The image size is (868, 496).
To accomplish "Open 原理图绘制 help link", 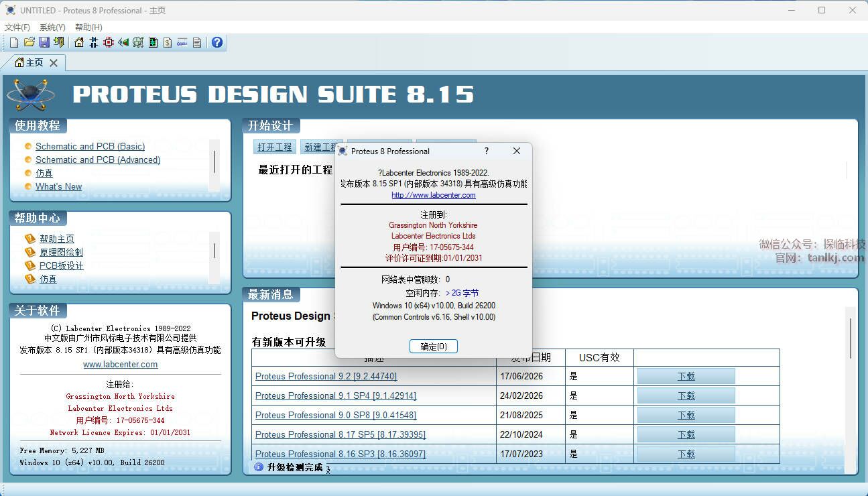I will pyautogui.click(x=61, y=252).
